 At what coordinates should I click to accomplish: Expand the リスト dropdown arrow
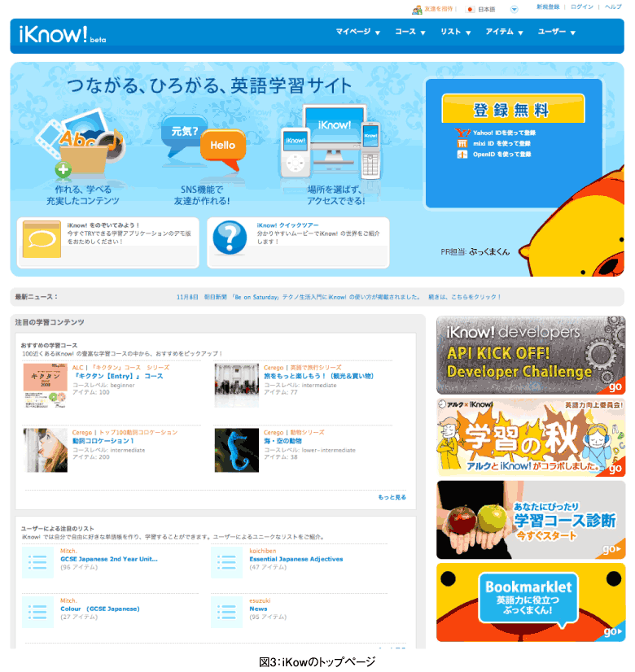[x=468, y=33]
